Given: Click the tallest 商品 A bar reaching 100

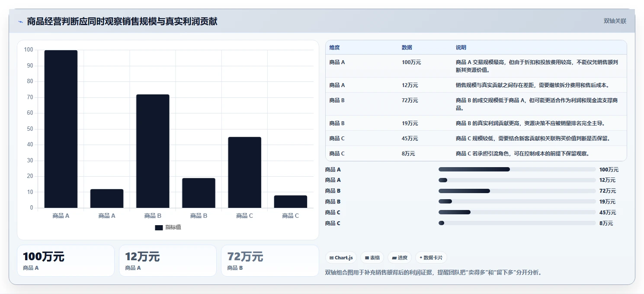Looking at the screenshot, I should pos(61,129).
